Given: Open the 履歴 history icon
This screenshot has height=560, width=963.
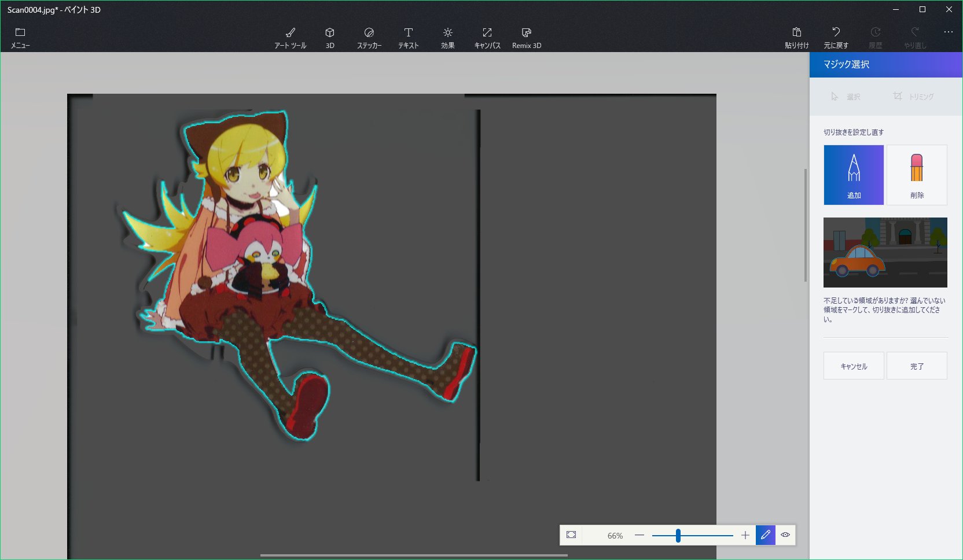Looking at the screenshot, I should click(x=876, y=38).
